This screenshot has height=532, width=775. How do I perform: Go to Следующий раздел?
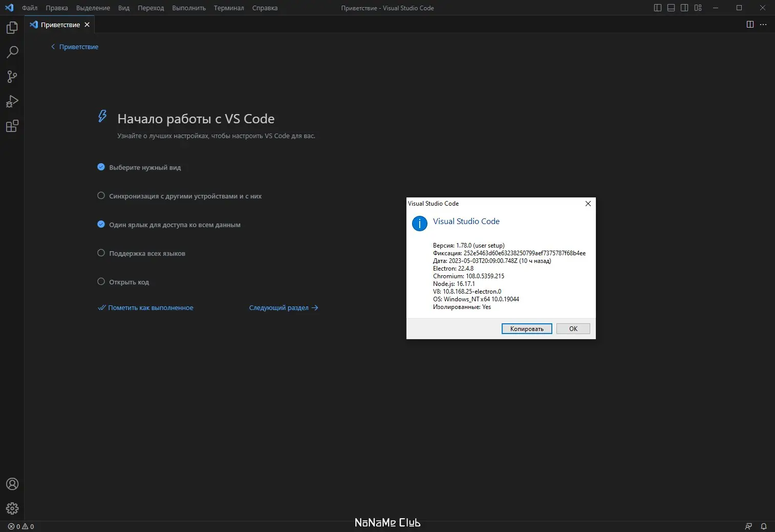[x=284, y=307]
